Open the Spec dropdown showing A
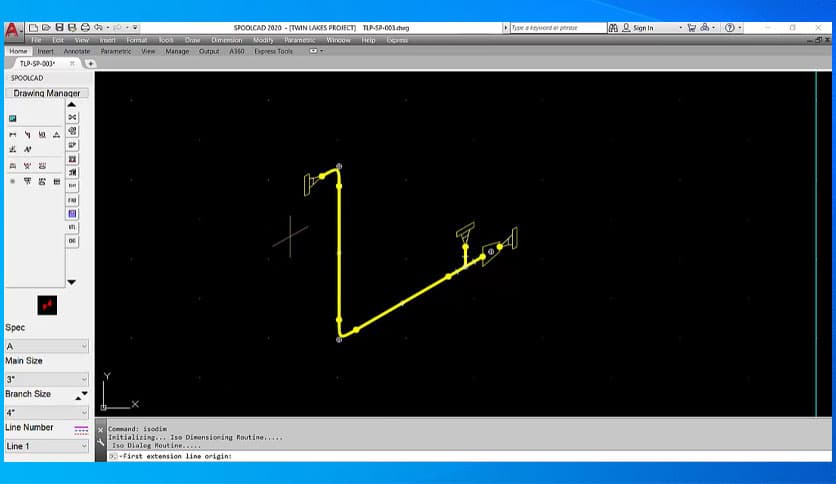Viewport: 836px width, 484px height. [x=47, y=346]
